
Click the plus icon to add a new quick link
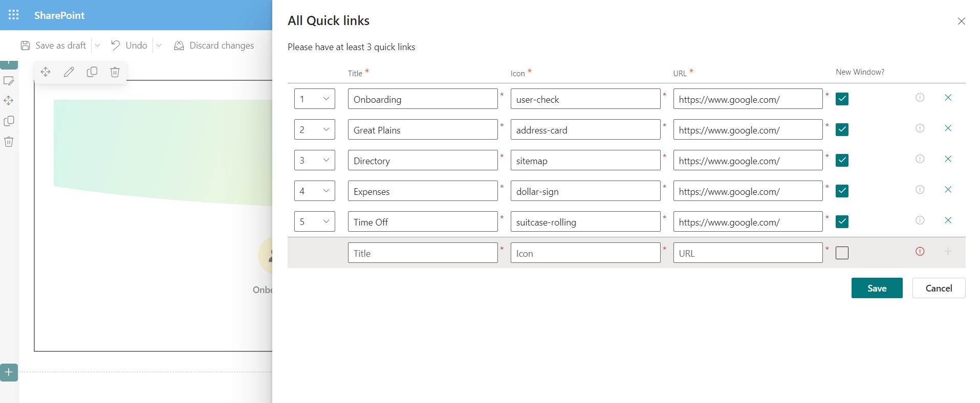pyautogui.click(x=948, y=251)
